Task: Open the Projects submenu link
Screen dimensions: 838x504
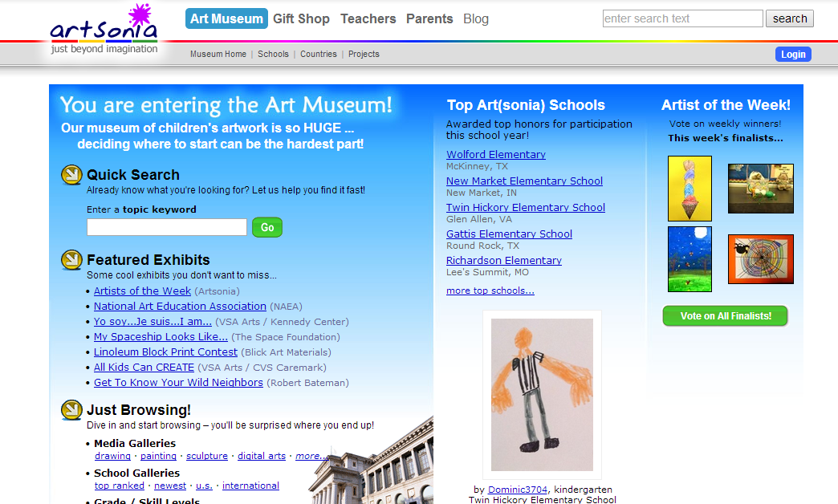Action: [364, 54]
